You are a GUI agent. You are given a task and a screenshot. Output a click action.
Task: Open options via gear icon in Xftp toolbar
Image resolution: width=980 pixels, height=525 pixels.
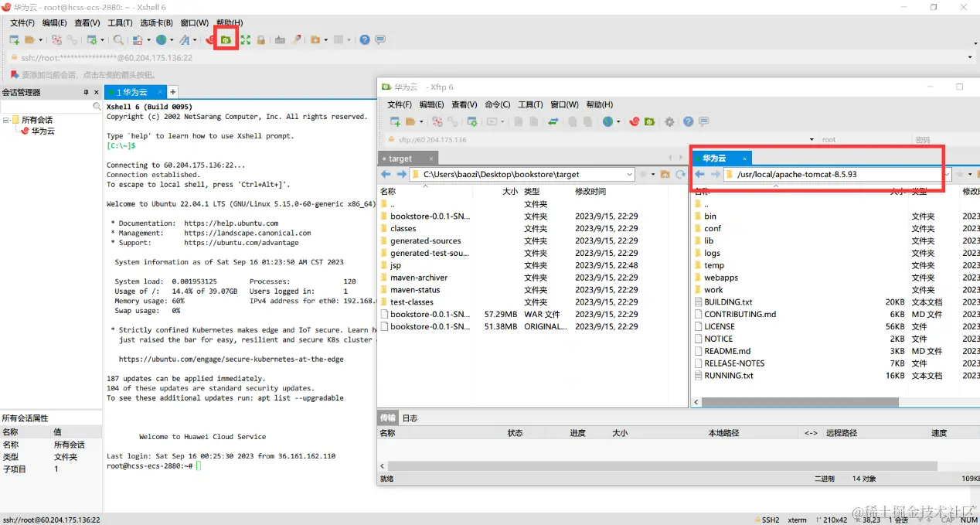(x=669, y=122)
